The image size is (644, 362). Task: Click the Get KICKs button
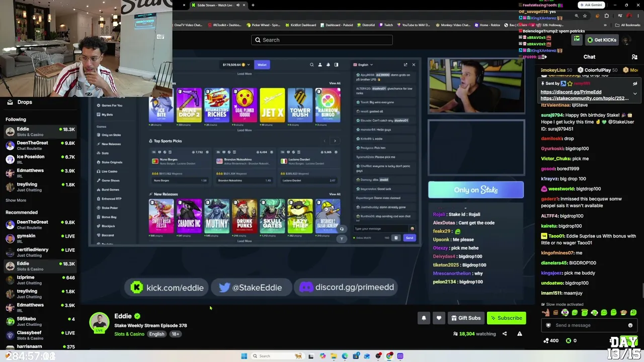[601, 40]
